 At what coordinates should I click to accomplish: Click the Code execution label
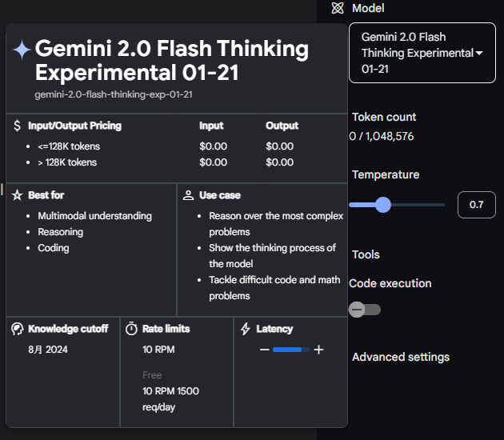pos(390,283)
